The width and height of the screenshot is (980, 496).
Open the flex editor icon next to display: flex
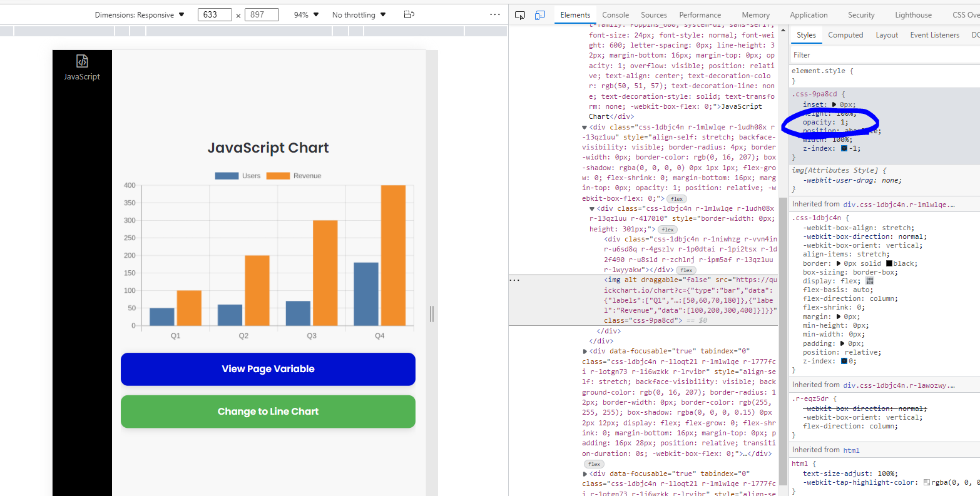870,281
